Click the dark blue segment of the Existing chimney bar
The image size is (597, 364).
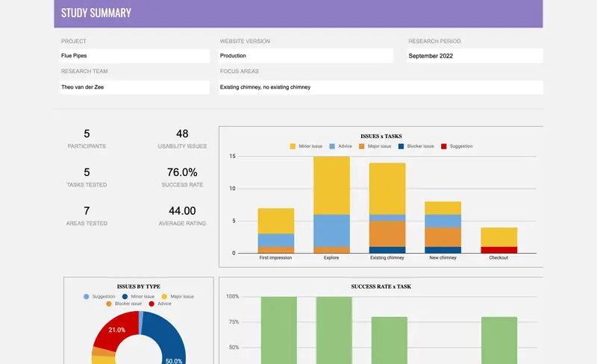coord(387,250)
